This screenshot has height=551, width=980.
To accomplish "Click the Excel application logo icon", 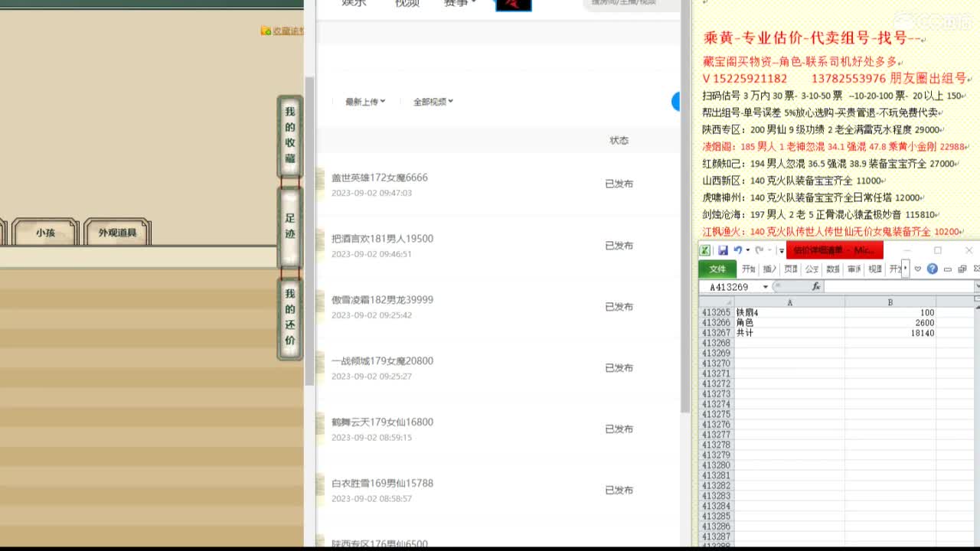I will pos(705,250).
